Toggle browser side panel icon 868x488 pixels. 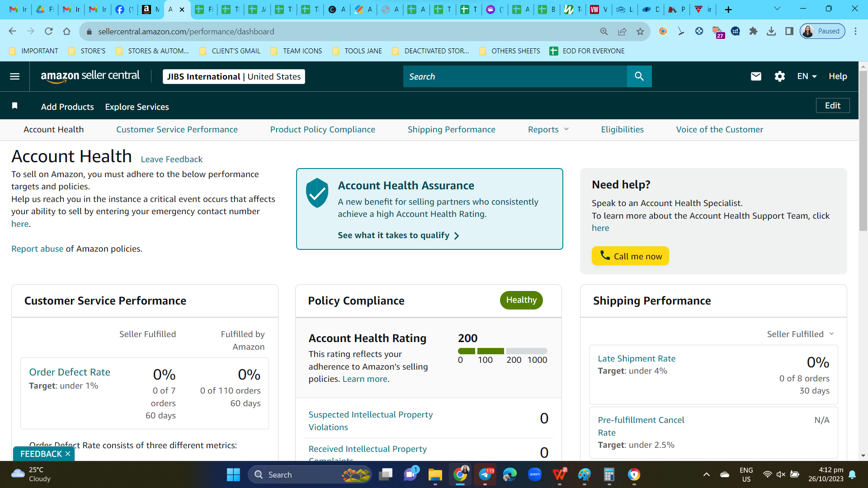(x=789, y=31)
